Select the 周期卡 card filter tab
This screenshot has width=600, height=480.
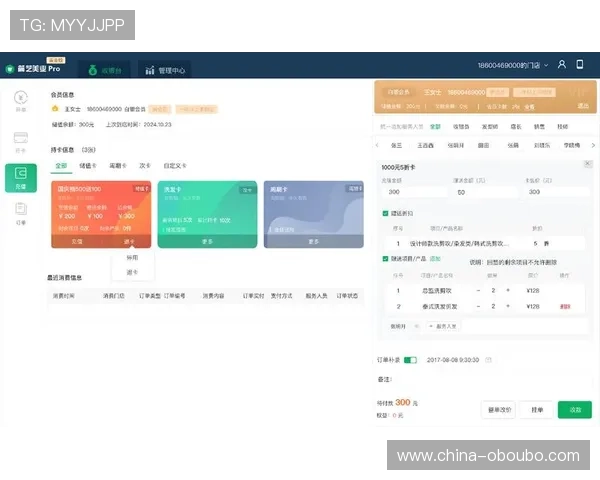[x=118, y=166]
